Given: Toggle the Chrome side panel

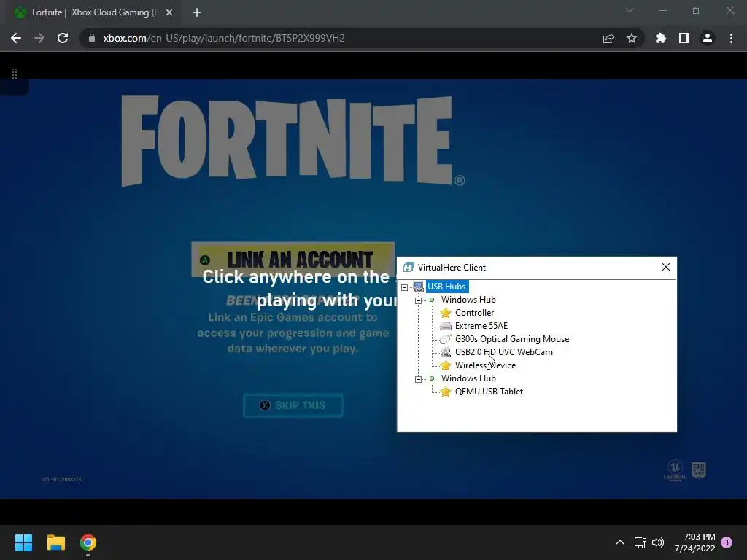Looking at the screenshot, I should click(x=684, y=38).
